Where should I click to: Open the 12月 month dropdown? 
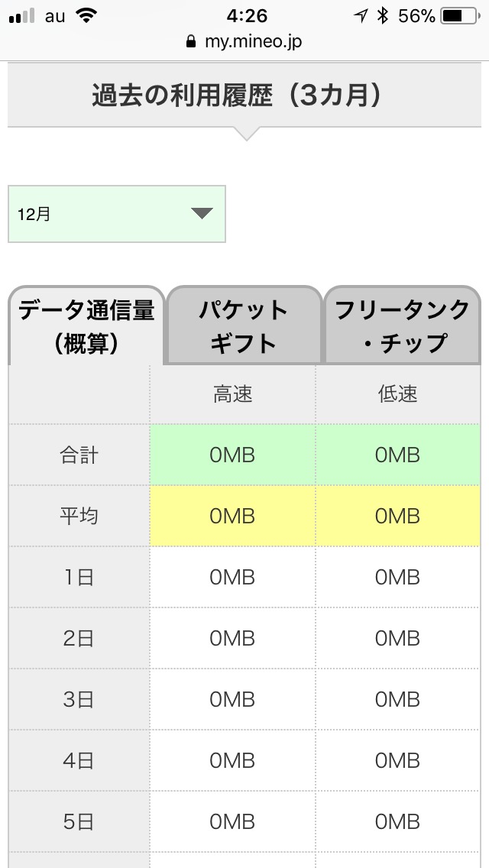(x=116, y=214)
